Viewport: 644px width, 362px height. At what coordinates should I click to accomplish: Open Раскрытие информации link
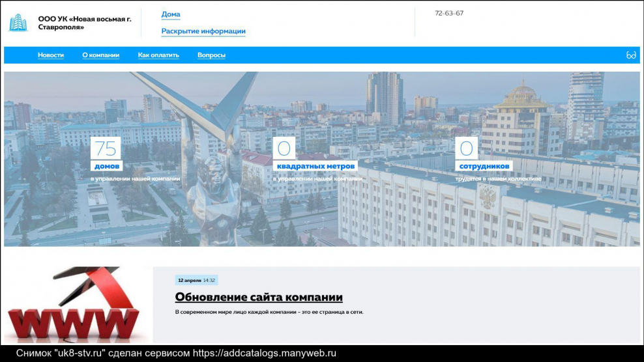[x=203, y=31]
